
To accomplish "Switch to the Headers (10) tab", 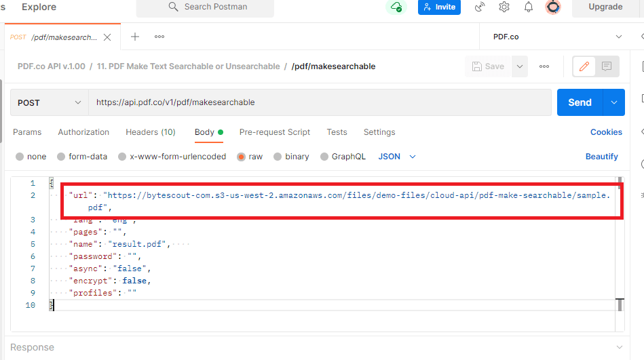I will [150, 132].
